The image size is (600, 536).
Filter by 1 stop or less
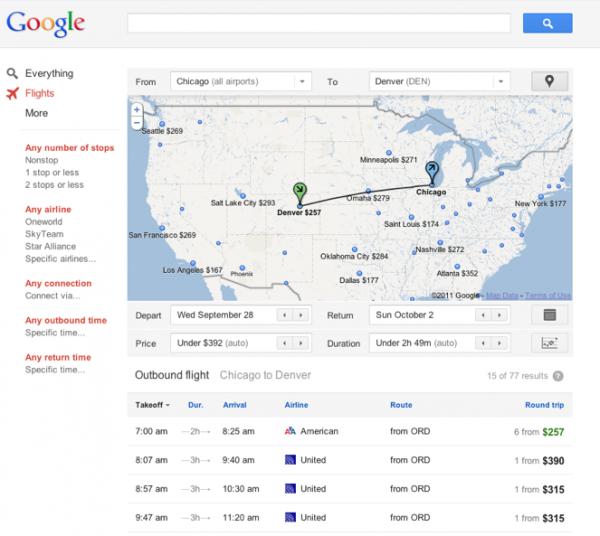(52, 172)
